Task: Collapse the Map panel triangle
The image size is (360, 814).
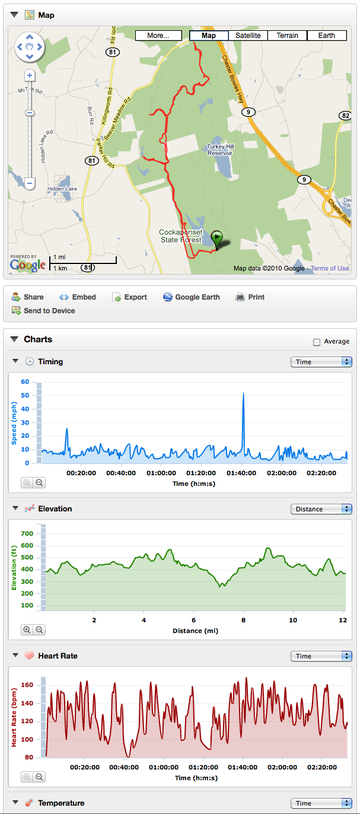Action: (x=14, y=15)
